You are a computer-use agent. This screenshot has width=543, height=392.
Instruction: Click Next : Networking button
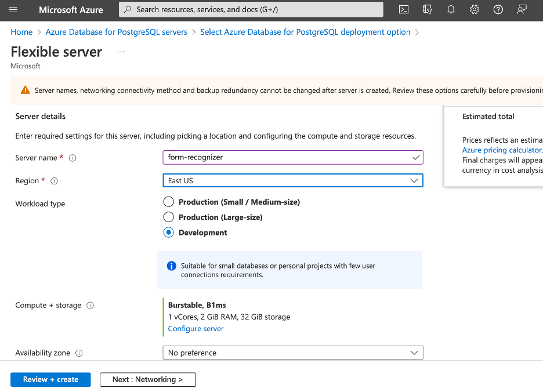[x=148, y=380]
